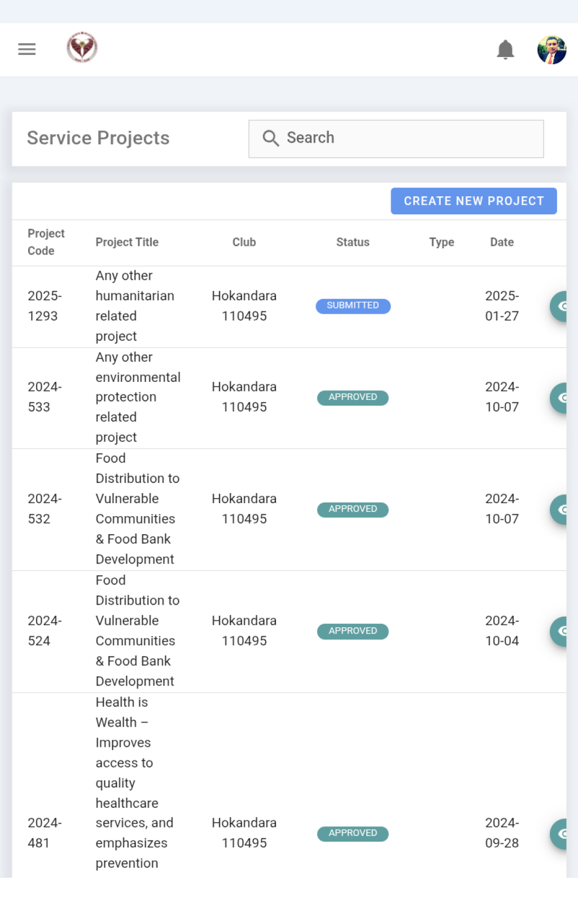Sort by the Status column header
Screen dimensions: 578x924
(x=353, y=242)
